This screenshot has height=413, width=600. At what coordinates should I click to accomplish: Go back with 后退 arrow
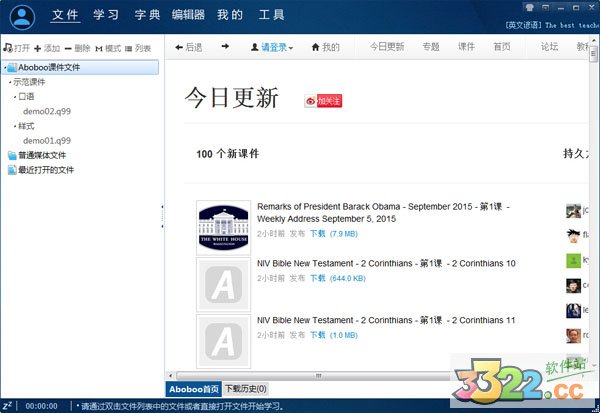[189, 47]
